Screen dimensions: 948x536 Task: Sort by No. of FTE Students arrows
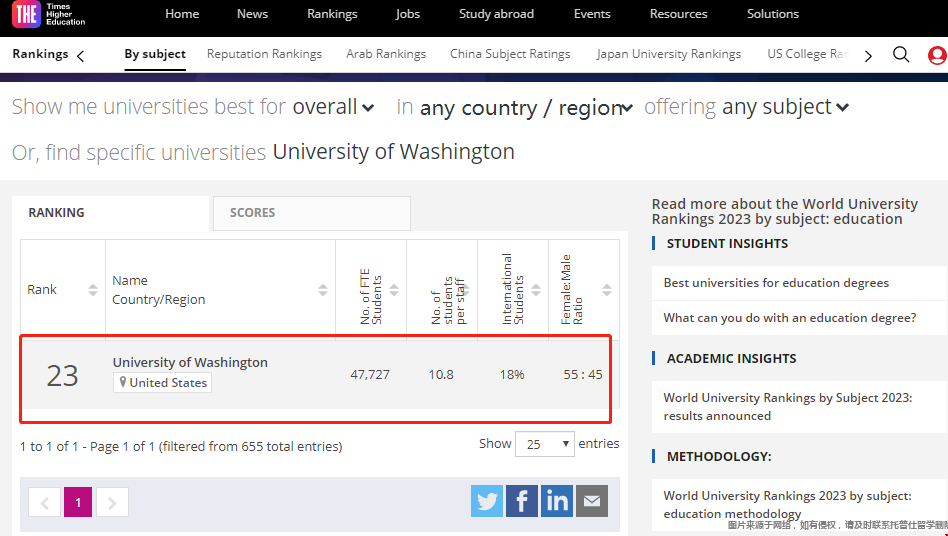click(x=394, y=290)
